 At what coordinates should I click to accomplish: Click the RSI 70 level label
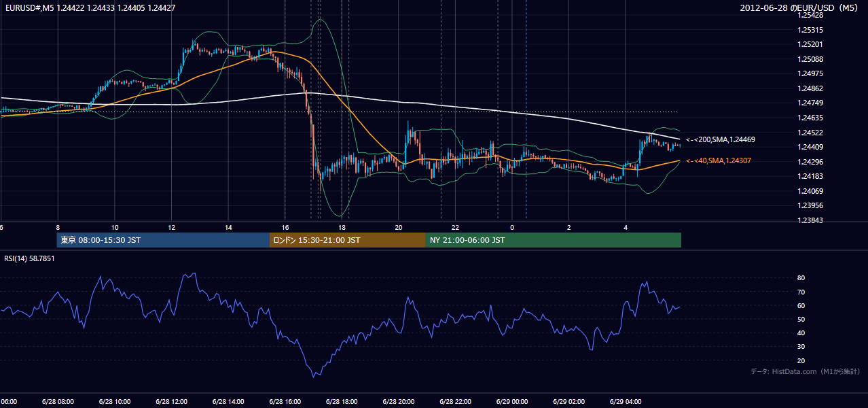801,292
